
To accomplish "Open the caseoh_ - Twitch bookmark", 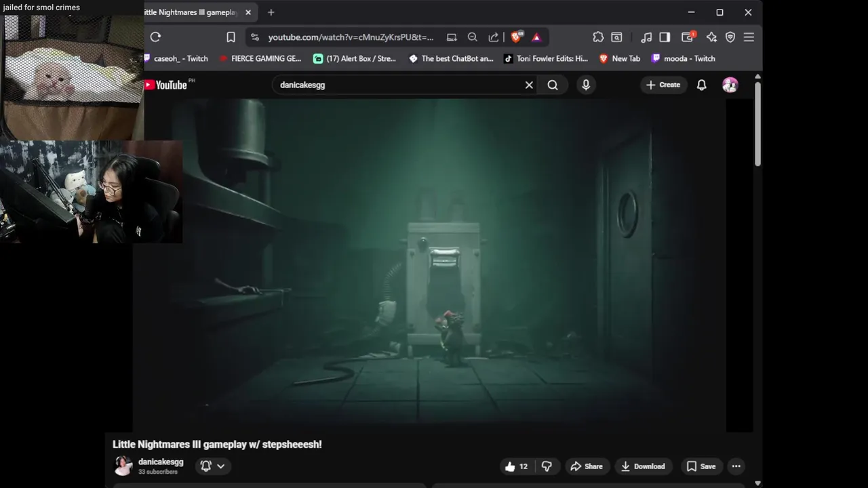I will [x=176, y=58].
